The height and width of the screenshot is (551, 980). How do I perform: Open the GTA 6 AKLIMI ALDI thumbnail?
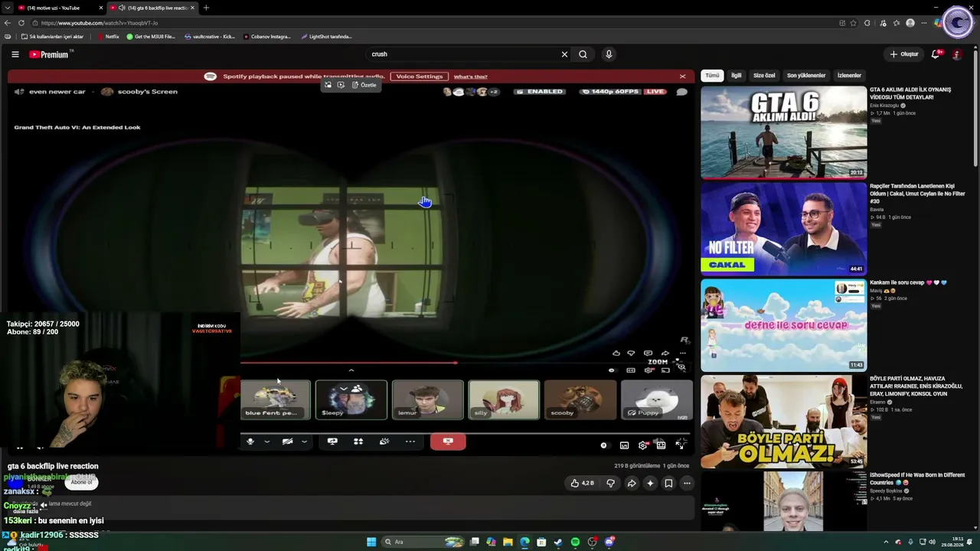pos(784,132)
